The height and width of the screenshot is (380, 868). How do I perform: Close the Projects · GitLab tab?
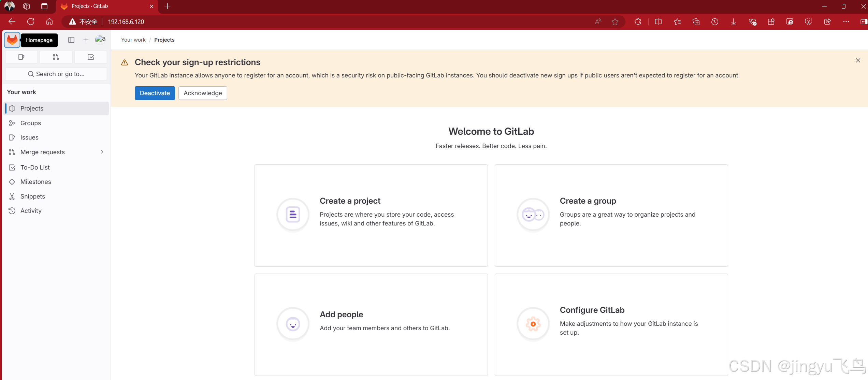(x=152, y=6)
